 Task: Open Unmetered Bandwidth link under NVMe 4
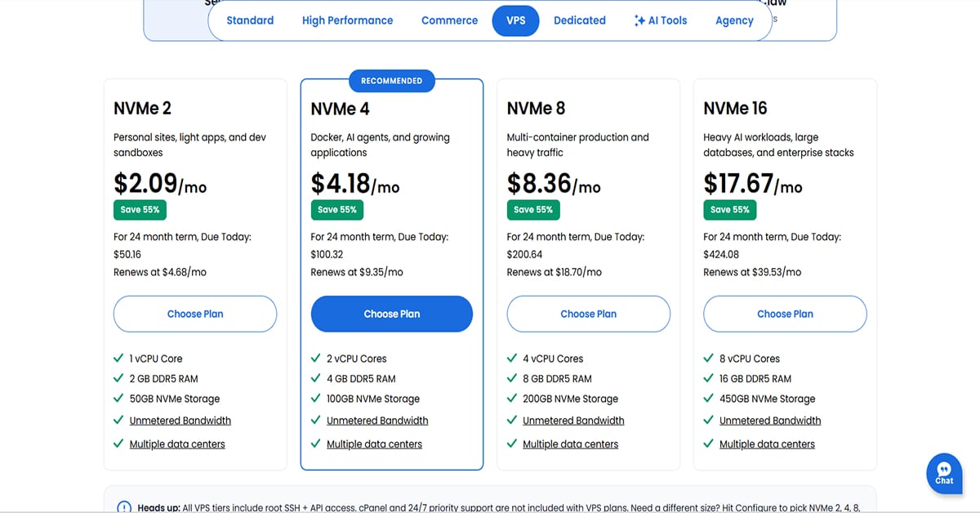(377, 421)
